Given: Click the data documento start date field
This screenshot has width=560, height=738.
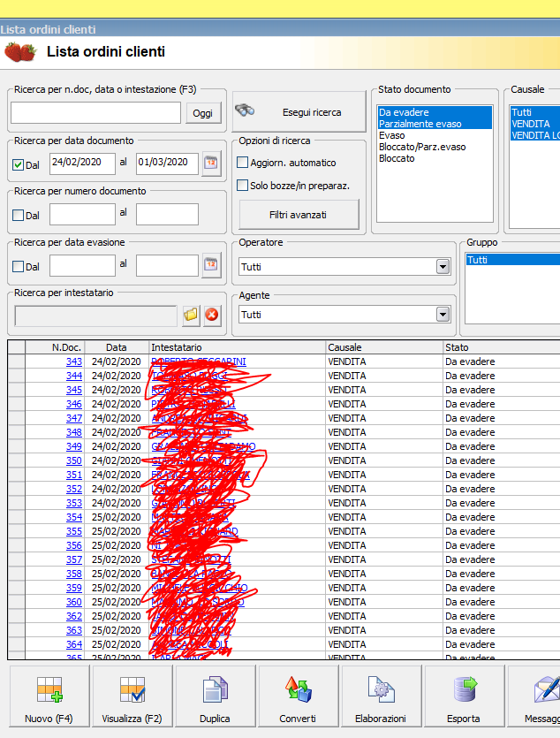Looking at the screenshot, I should 82,164.
